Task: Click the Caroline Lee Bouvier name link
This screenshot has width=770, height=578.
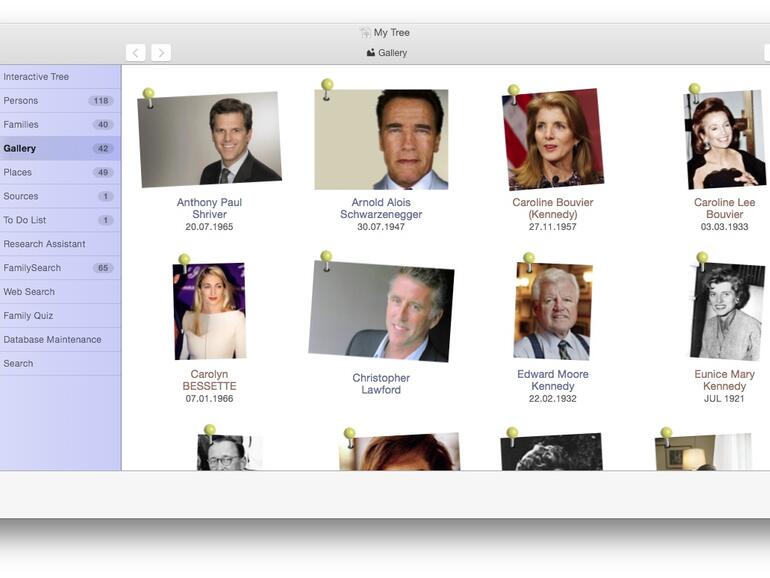Action: tap(725, 208)
